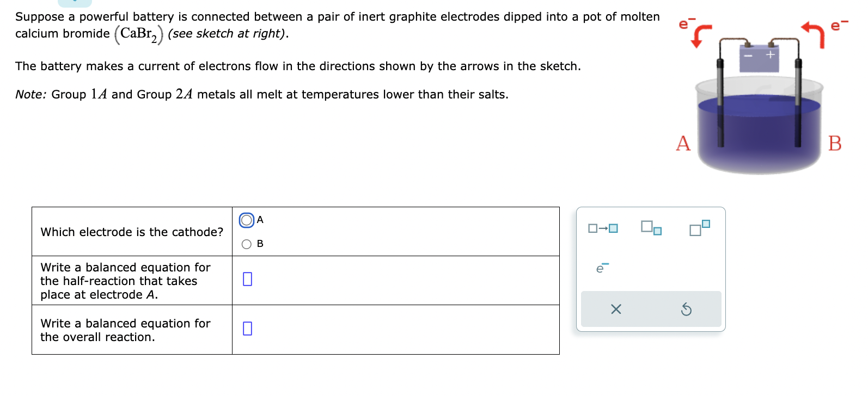Image resolution: width=868 pixels, height=396 pixels.
Task: Click the answer box for electrode A's half-reaction
Action: coord(248,279)
